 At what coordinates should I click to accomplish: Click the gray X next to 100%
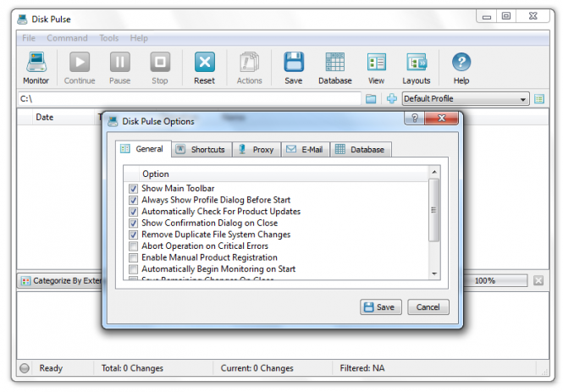pos(538,280)
